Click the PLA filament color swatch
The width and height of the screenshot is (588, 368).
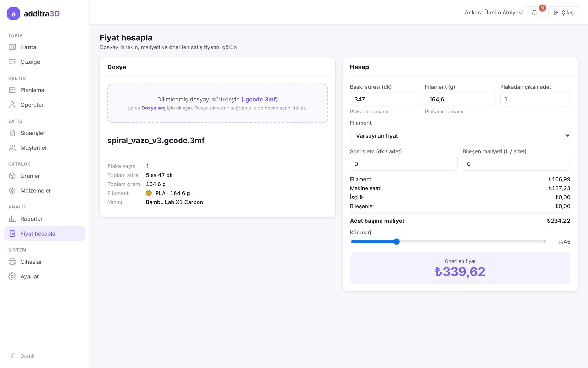click(x=149, y=193)
